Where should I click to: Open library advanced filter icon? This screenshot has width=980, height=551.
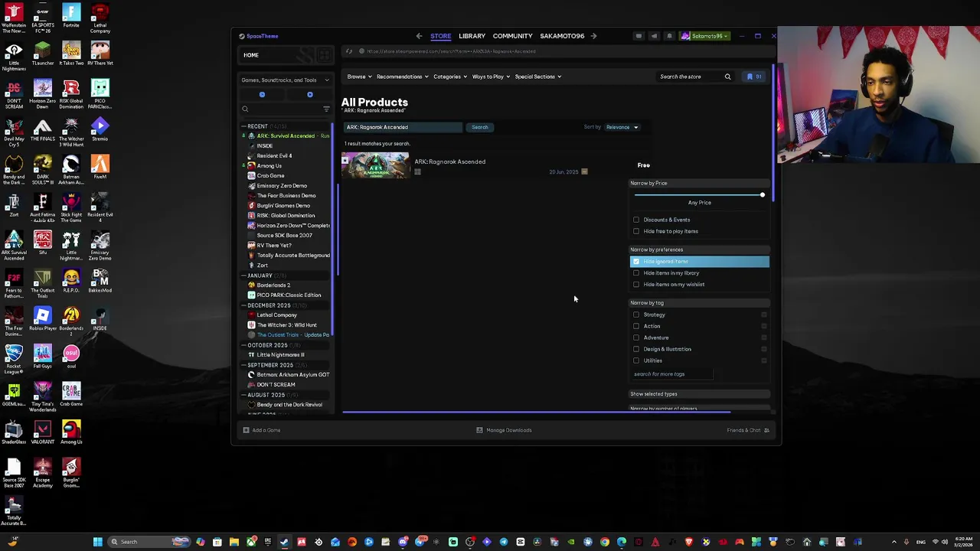point(326,109)
